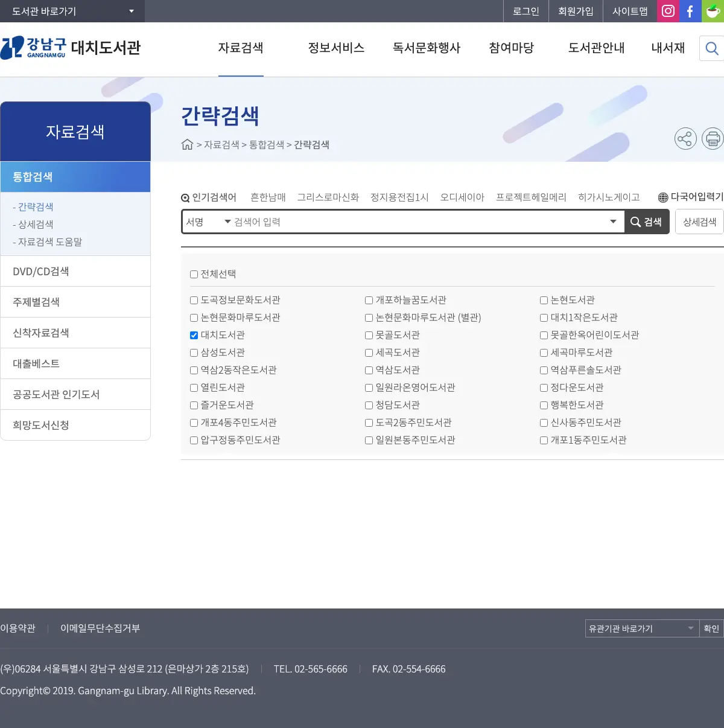Image resolution: width=724 pixels, height=728 pixels.
Task: Open the Facebook icon link
Action: [x=690, y=11]
